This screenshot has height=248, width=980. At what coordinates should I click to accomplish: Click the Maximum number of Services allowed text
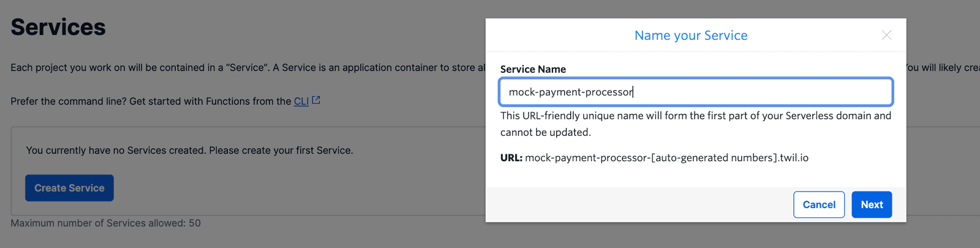click(105, 224)
